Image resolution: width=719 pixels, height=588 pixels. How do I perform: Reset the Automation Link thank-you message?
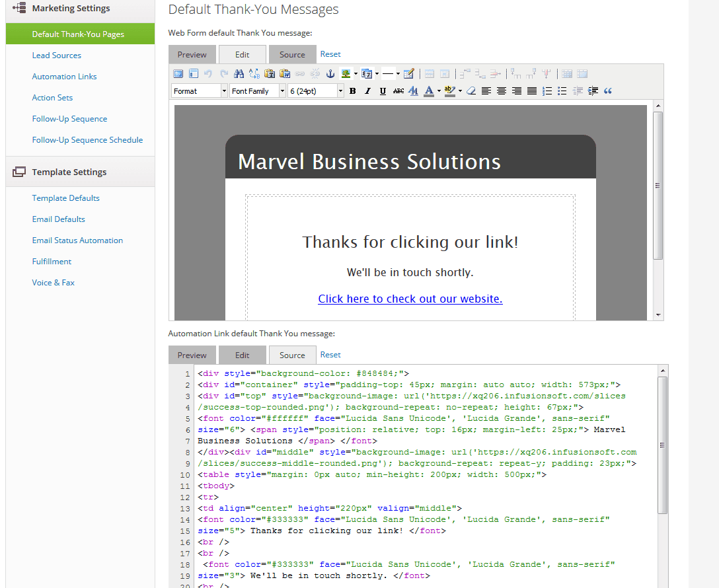tap(330, 355)
